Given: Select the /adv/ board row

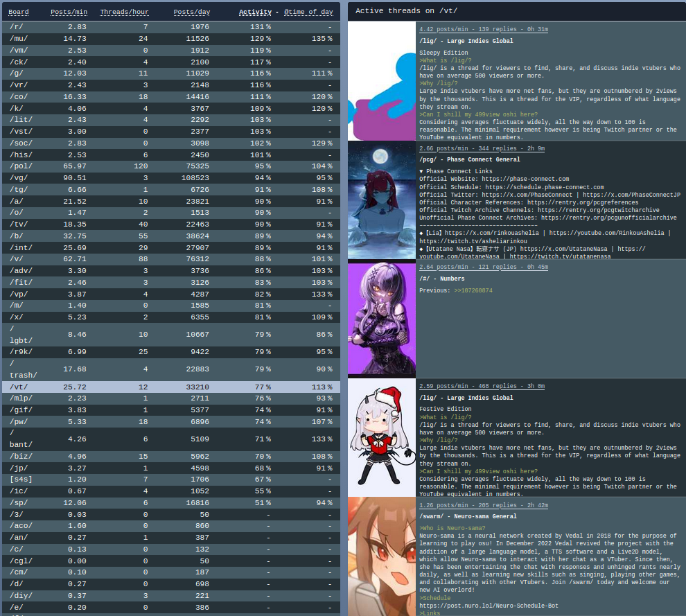Looking at the screenshot, I should point(171,270).
